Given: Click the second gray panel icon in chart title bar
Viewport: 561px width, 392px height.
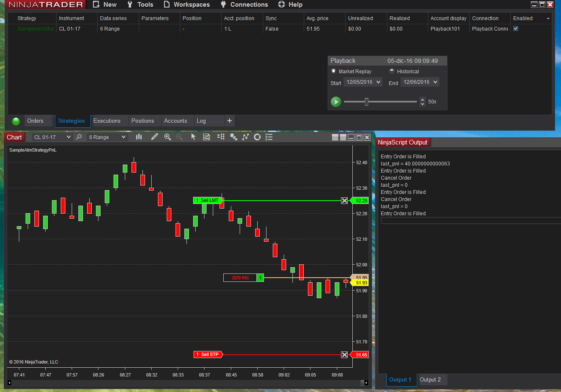Looking at the screenshot, I should [x=343, y=137].
